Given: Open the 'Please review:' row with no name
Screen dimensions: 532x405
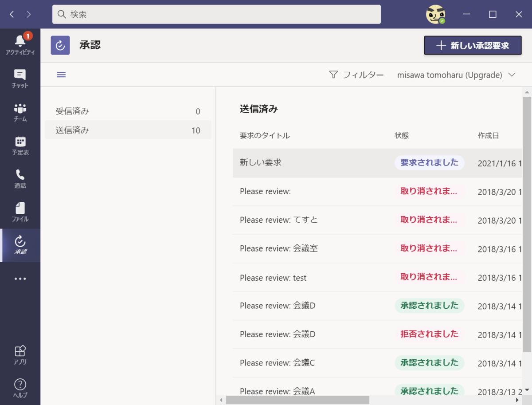Looking at the screenshot, I should point(377,192).
